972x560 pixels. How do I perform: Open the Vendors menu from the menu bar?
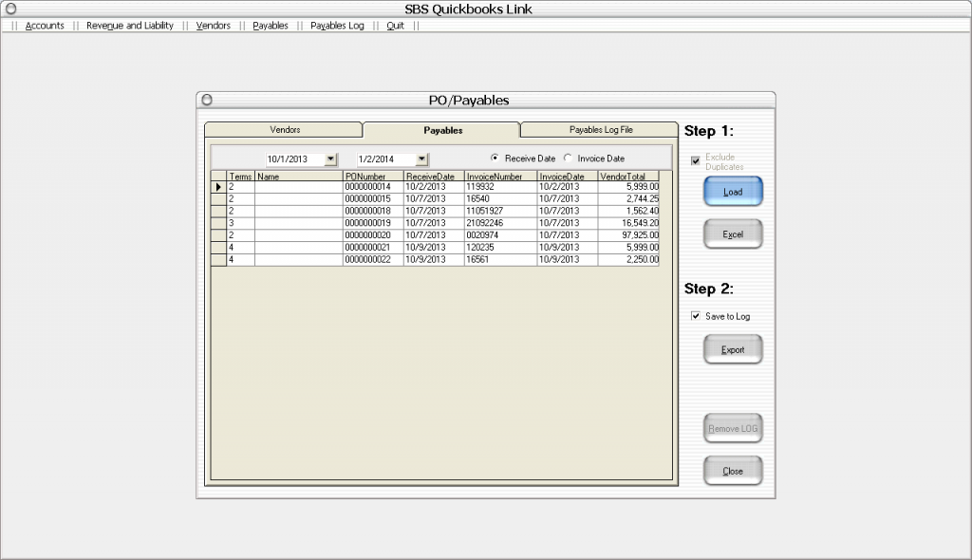[213, 26]
